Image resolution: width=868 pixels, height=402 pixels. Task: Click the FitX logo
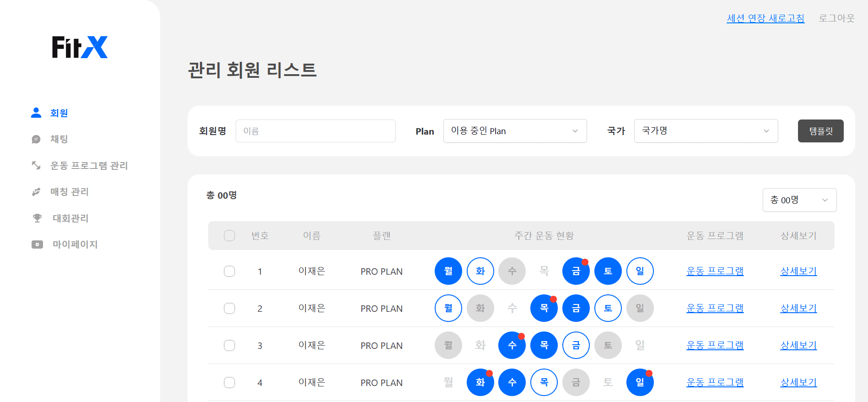[80, 47]
